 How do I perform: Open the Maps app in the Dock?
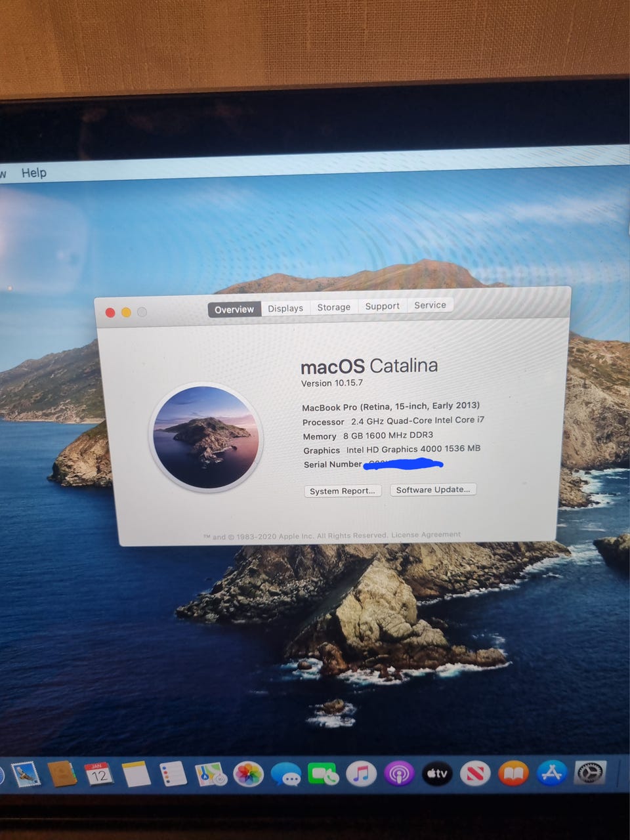(x=211, y=774)
